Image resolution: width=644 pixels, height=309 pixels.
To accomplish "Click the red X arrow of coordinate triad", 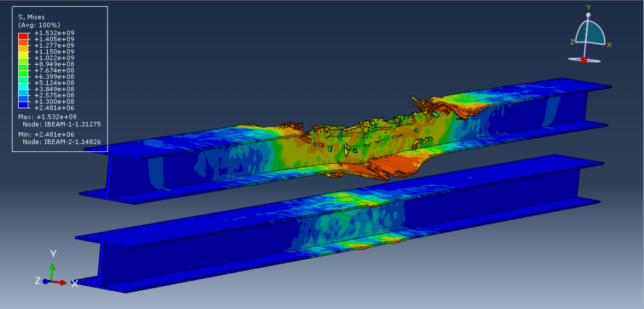I will point(62,283).
